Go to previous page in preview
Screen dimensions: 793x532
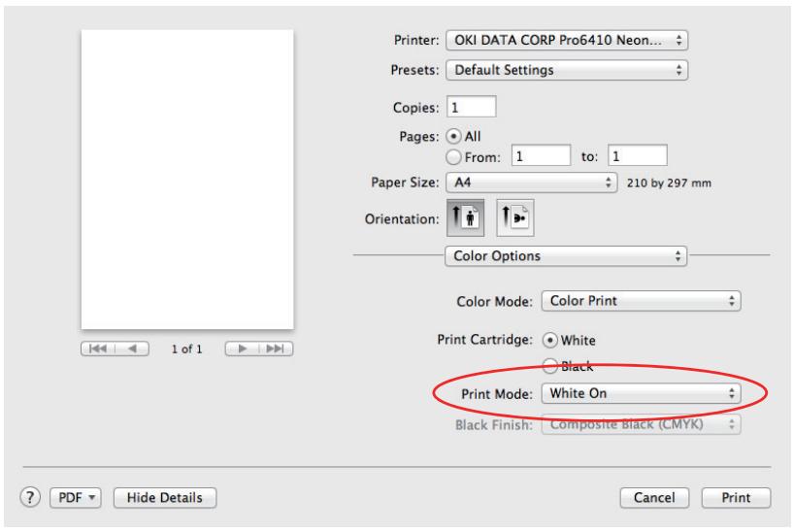click(133, 349)
